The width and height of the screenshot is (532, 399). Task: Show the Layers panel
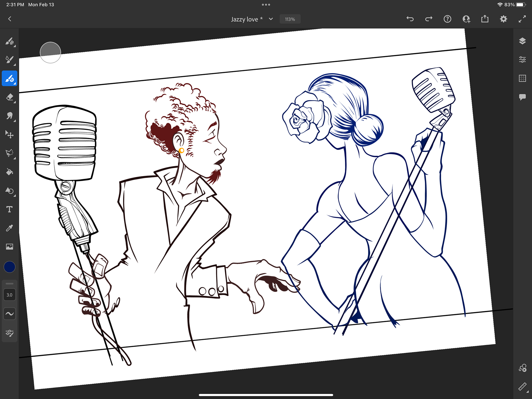click(x=522, y=41)
